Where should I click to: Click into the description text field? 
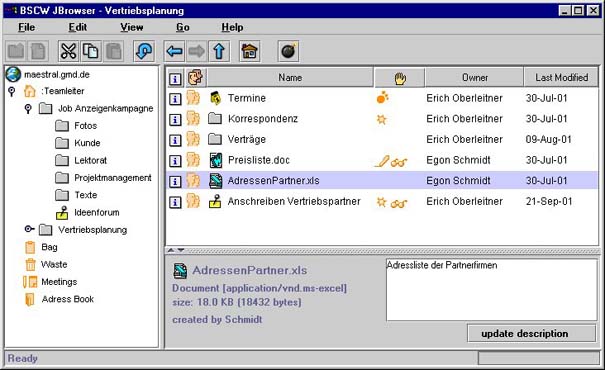pyautogui.click(x=492, y=290)
